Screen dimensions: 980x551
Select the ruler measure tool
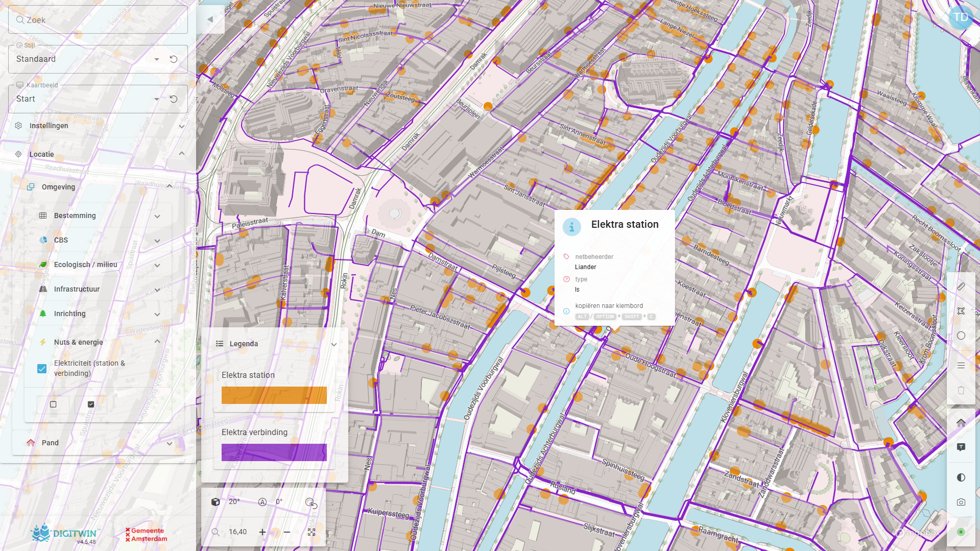(x=961, y=286)
